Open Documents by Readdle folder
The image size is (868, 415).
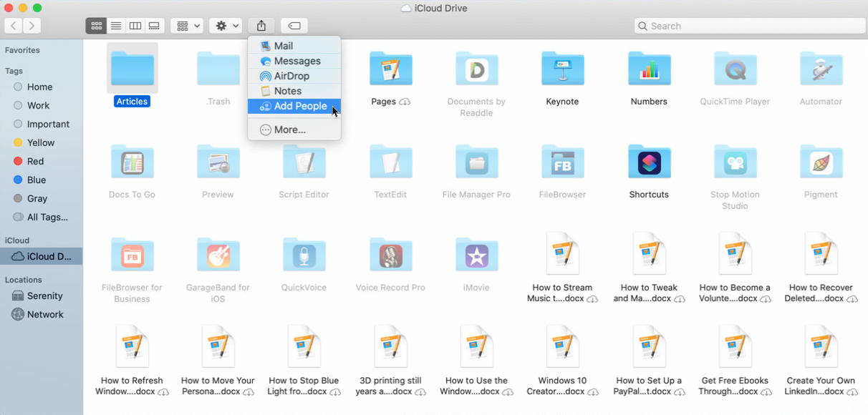[476, 69]
